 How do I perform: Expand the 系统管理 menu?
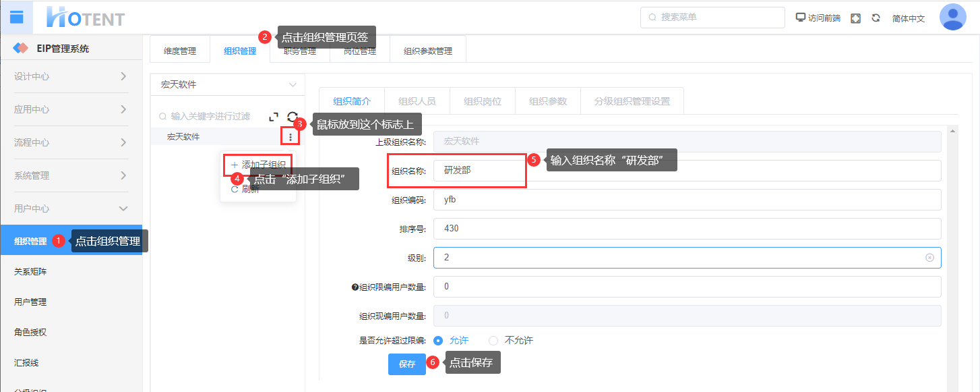click(x=71, y=175)
